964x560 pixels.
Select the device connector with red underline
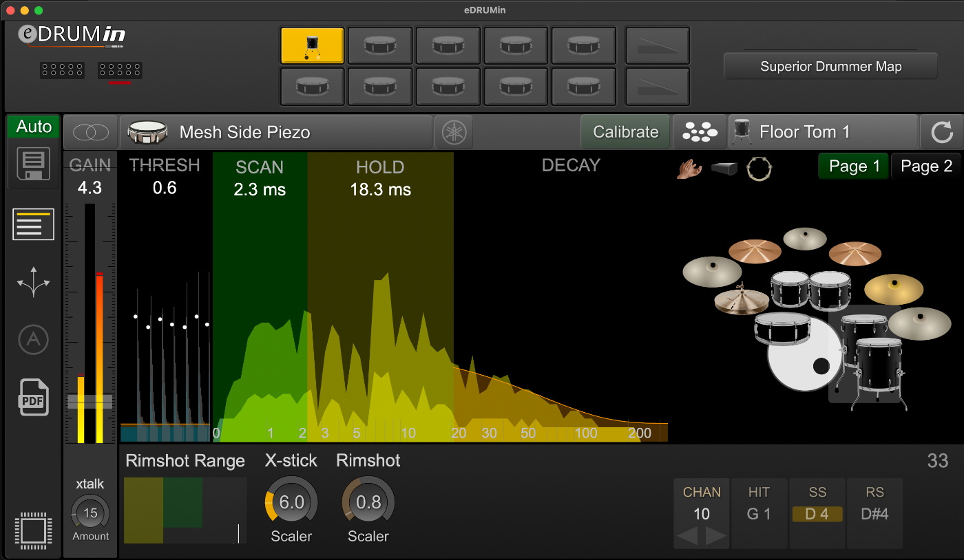(120, 70)
